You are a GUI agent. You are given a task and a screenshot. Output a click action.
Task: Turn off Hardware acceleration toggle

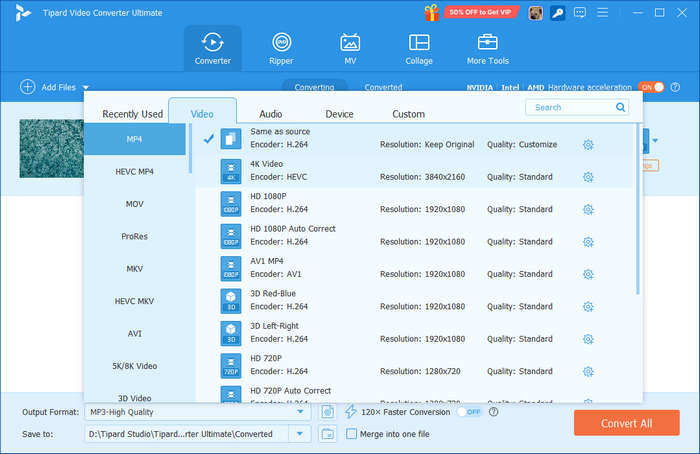point(651,87)
